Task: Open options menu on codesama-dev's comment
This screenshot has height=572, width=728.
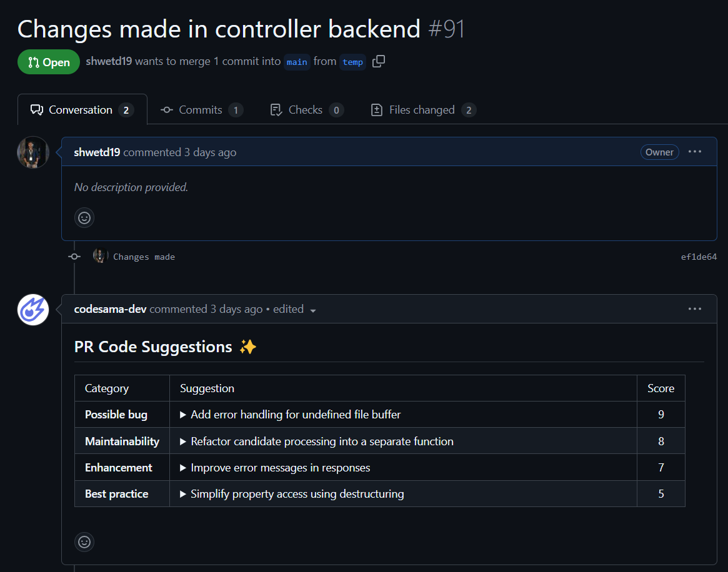Action: [x=695, y=309]
